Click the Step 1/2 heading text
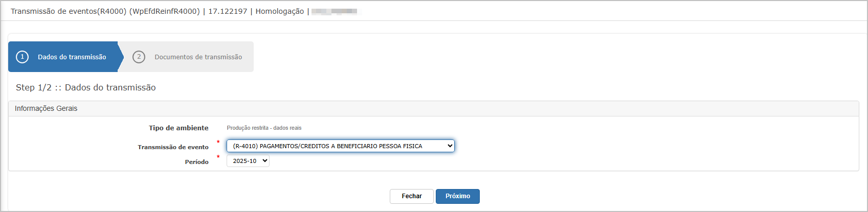Viewport: 868px width, 212px height. point(86,87)
